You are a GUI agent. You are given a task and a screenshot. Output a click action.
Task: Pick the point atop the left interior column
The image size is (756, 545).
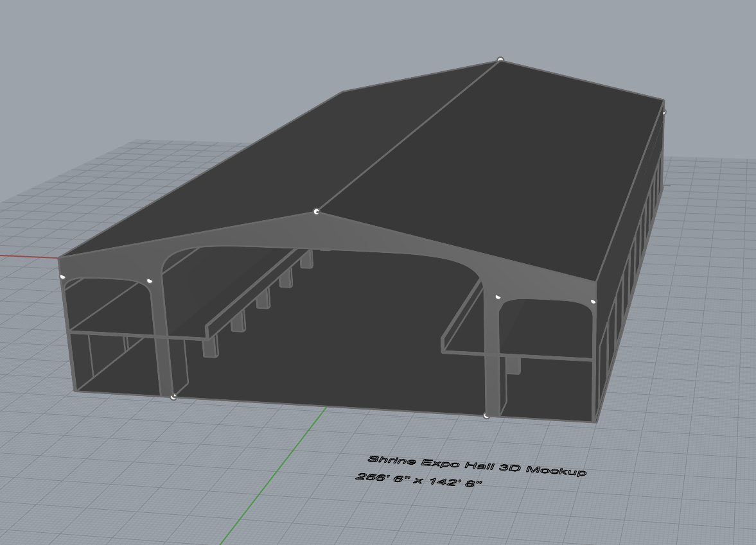150,281
